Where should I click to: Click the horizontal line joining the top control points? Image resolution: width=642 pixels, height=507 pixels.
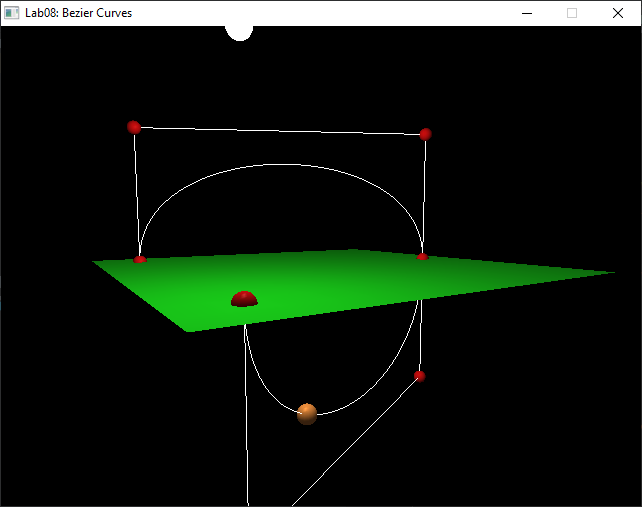(x=280, y=130)
